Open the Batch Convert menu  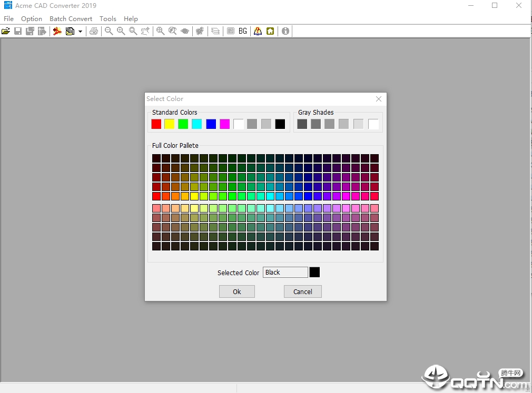(71, 18)
